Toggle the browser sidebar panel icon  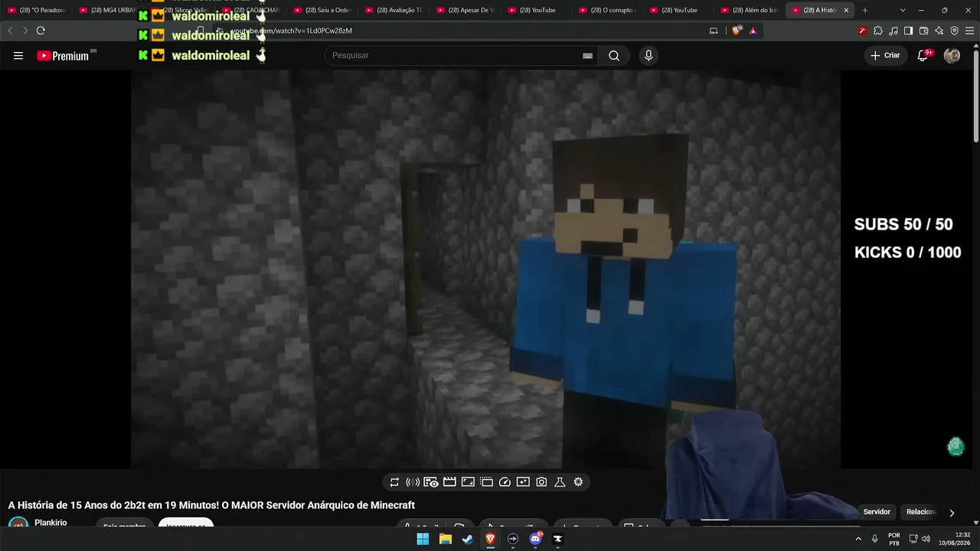point(908,31)
